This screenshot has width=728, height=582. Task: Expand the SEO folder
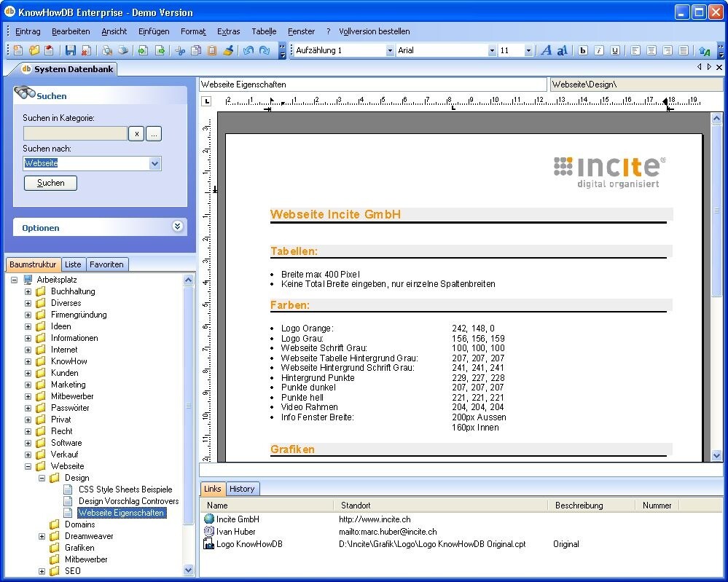[42, 571]
